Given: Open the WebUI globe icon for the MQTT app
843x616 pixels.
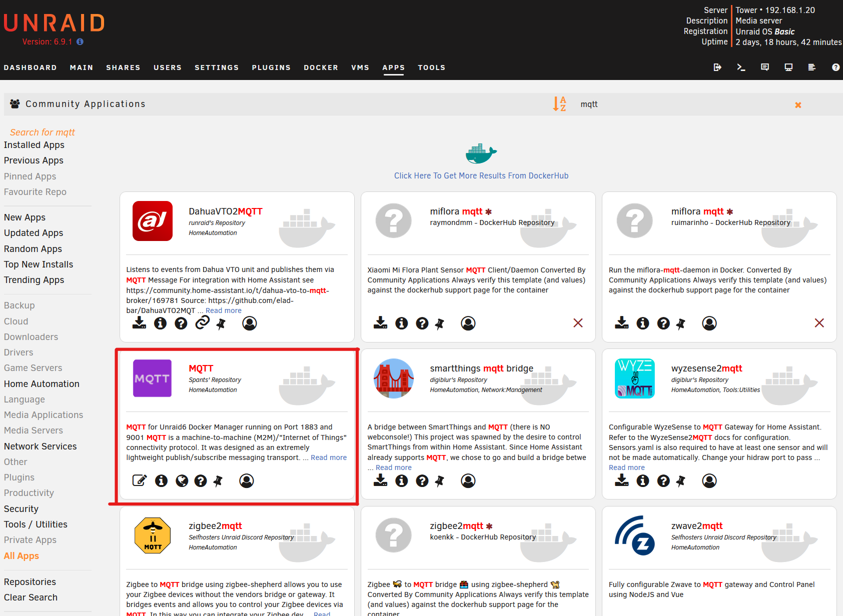Looking at the screenshot, I should (x=182, y=480).
